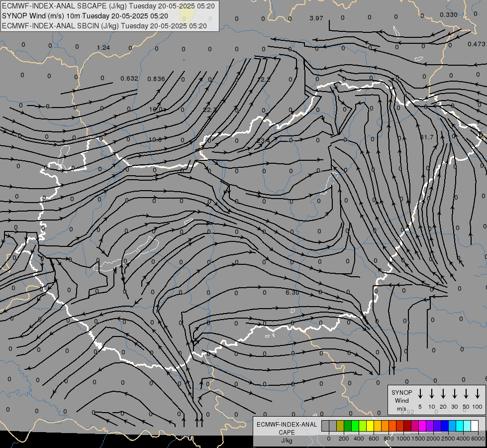Click the 'SYNOP Wind m/s' legend label
This screenshot has height=448, width=487.
(x=401, y=400)
